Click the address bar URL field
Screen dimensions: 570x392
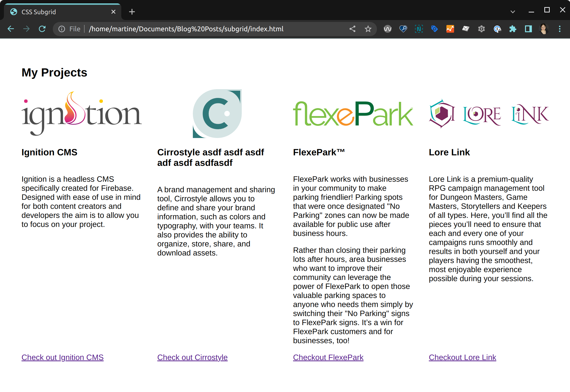coord(186,29)
